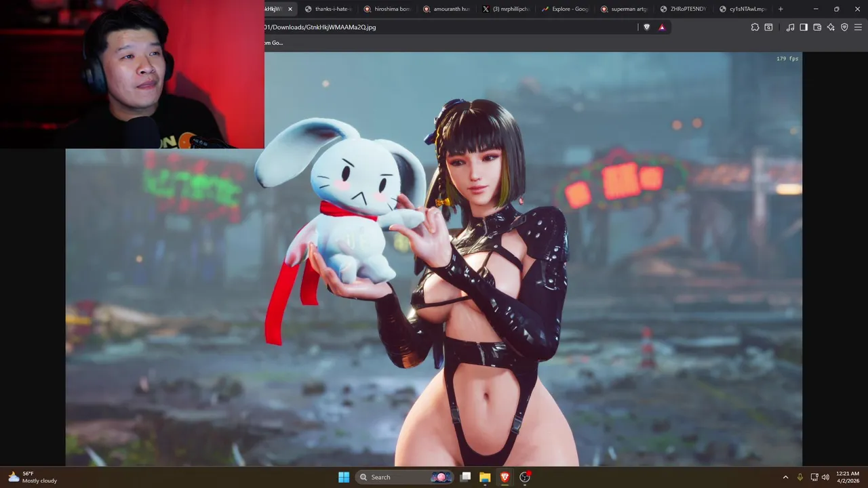Click the displayed JPG image

pyautogui.click(x=434, y=259)
